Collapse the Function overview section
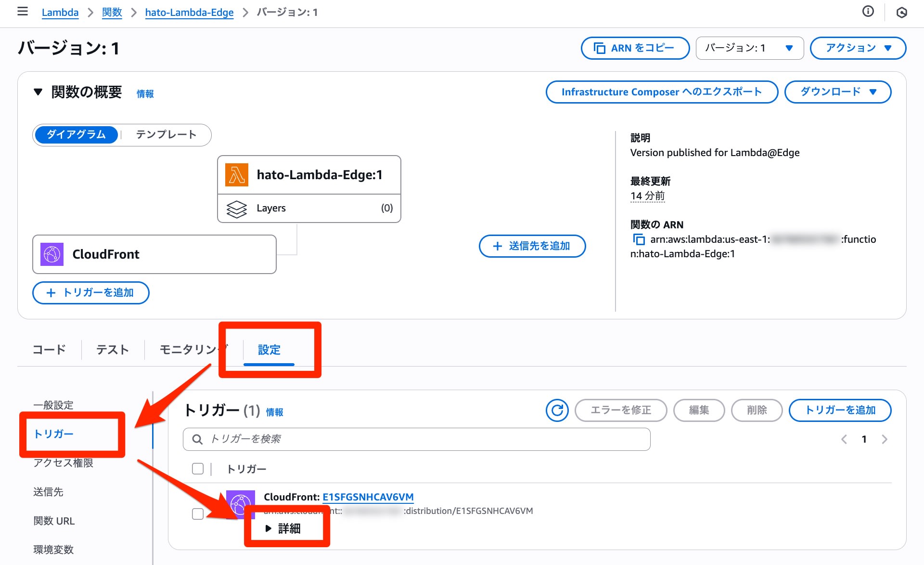This screenshot has width=924, height=565. [x=38, y=92]
